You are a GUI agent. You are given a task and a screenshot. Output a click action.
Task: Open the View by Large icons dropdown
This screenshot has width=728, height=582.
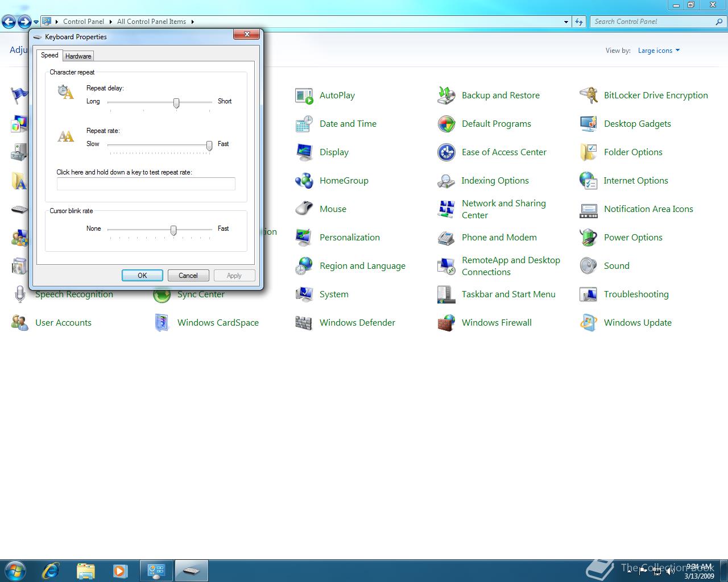(x=659, y=51)
